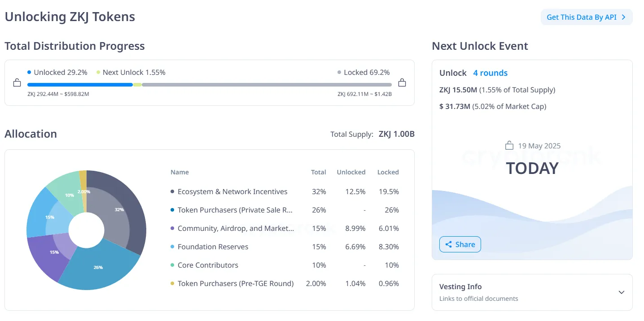Click the gray Locked legend dot
The height and width of the screenshot is (321, 644).
(340, 72)
